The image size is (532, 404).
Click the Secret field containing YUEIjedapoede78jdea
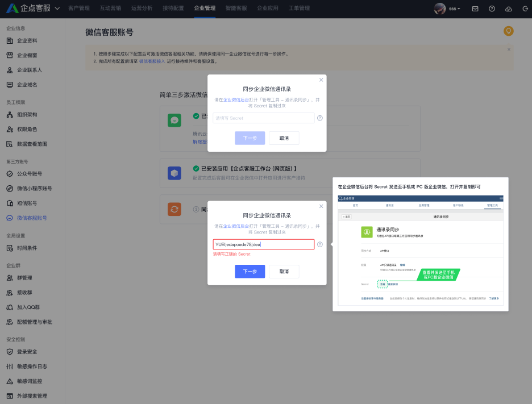264,244
